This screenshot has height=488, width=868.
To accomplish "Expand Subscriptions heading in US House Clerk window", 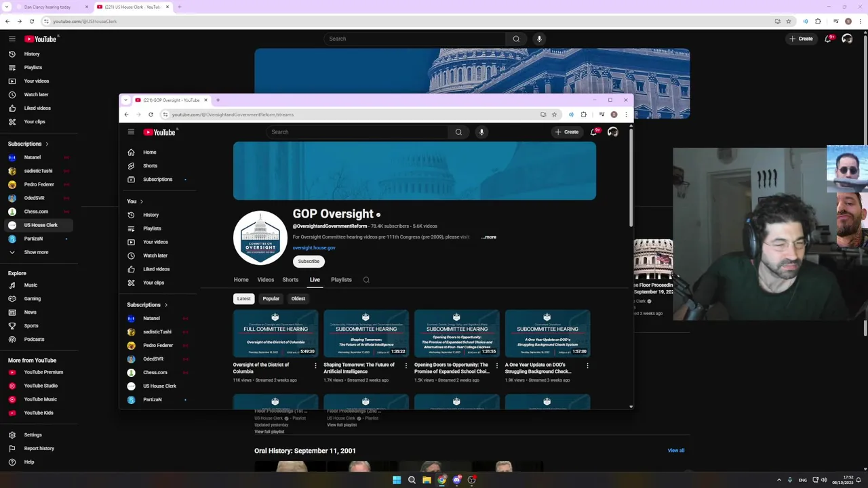I will (x=28, y=144).
